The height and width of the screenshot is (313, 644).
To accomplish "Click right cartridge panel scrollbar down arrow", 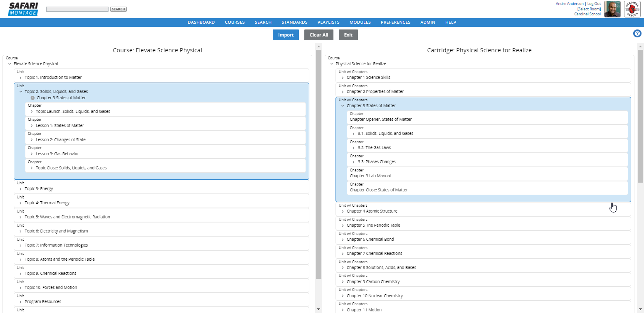I will pyautogui.click(x=641, y=309).
